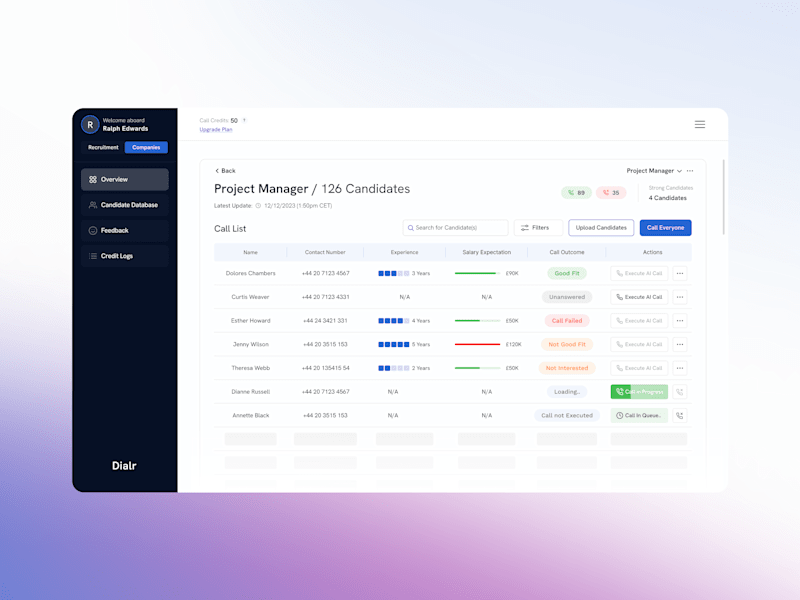Open row options for Theresa Webb
Screen dimensions: 800x600
coord(680,368)
